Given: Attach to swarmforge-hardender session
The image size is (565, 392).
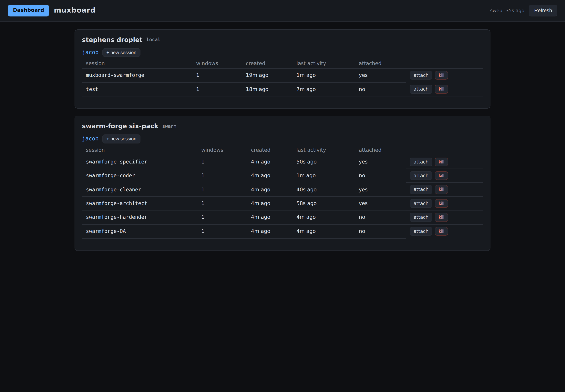Looking at the screenshot, I should [x=421, y=217].
